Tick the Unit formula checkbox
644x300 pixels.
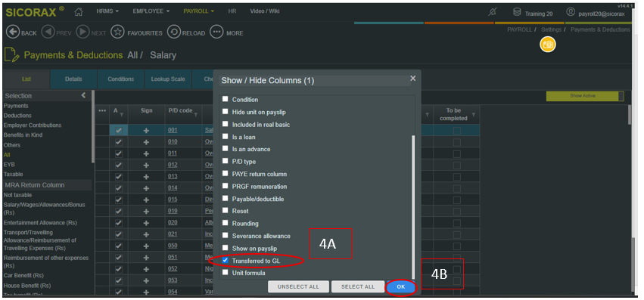click(x=225, y=273)
